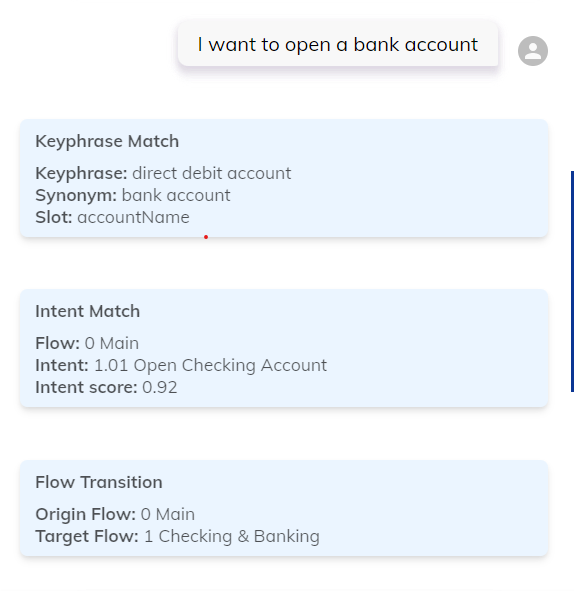574x591 pixels.
Task: Select keyphrase value 'direct debit account'
Action: (211, 173)
